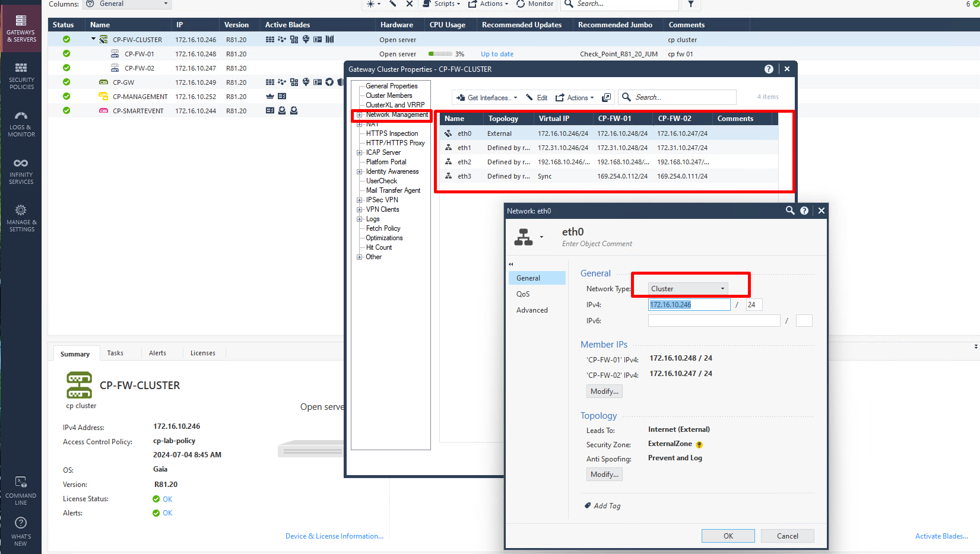
Task: Click the Monitor toolbar icon
Action: click(x=534, y=4)
